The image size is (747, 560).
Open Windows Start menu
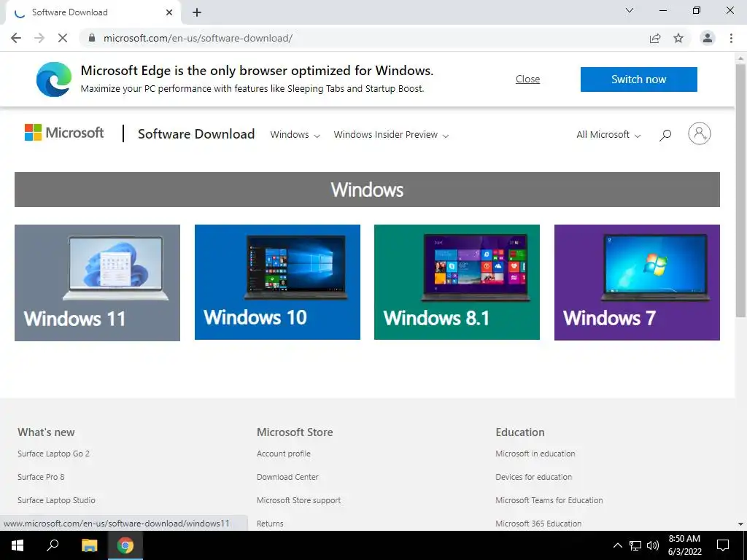point(18,545)
